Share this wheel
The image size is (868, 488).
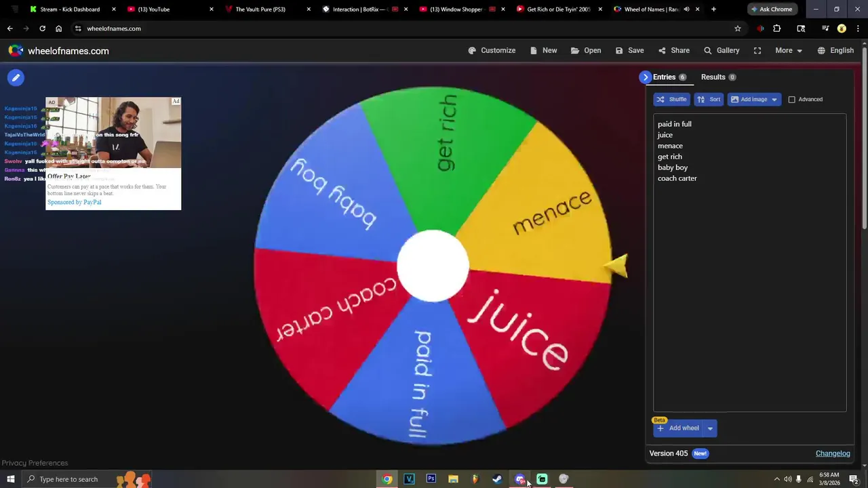(673, 50)
